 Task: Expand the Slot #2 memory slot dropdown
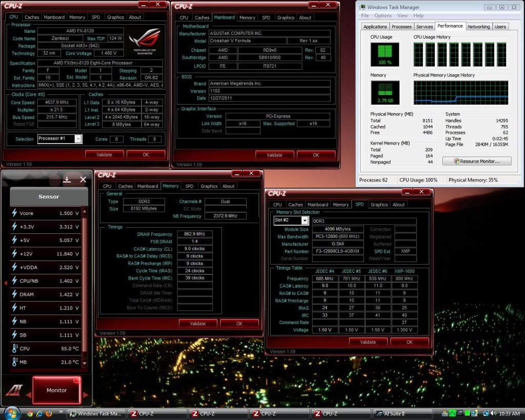(x=305, y=221)
